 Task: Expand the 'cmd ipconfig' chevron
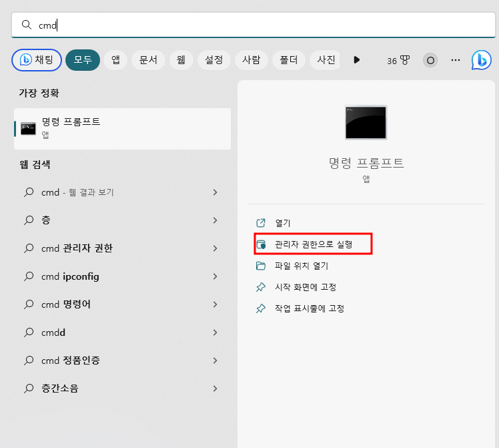(x=215, y=276)
